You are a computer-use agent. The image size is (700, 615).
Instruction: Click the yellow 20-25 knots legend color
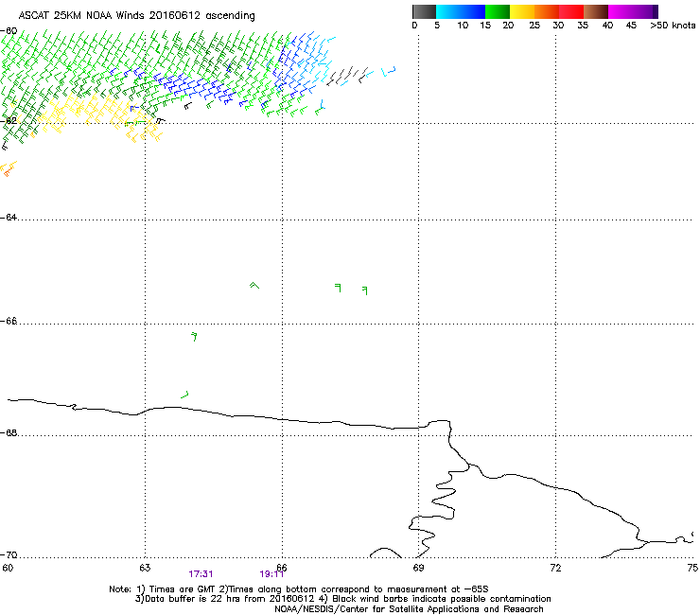522,11
